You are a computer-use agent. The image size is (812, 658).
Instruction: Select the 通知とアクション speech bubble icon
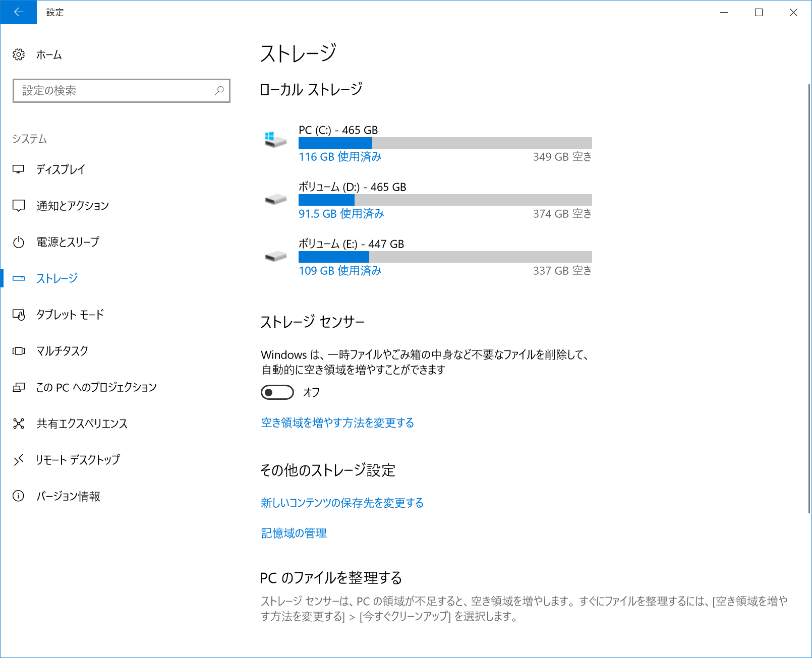(x=19, y=205)
